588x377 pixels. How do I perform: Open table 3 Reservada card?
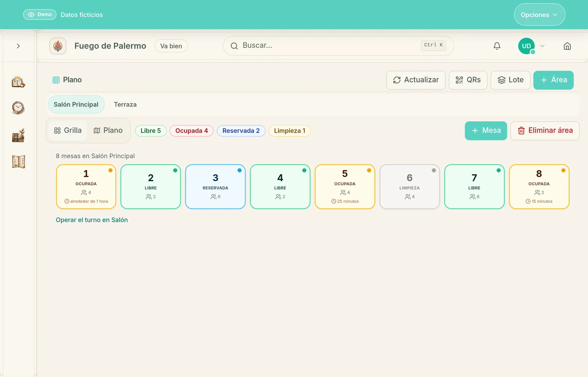tap(215, 187)
